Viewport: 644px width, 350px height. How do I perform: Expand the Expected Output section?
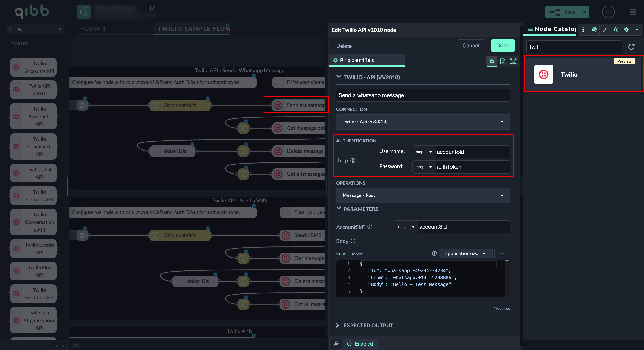click(x=368, y=325)
